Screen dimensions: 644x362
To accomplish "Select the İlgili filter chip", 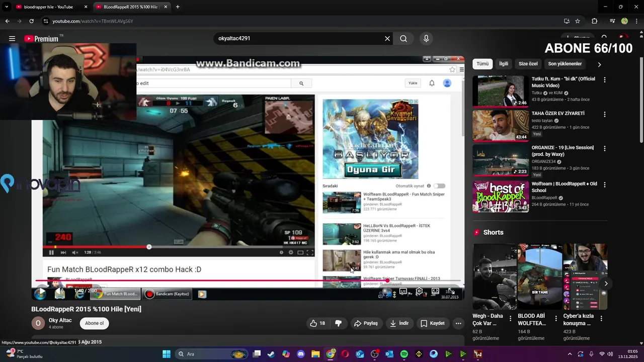I will pos(504,64).
